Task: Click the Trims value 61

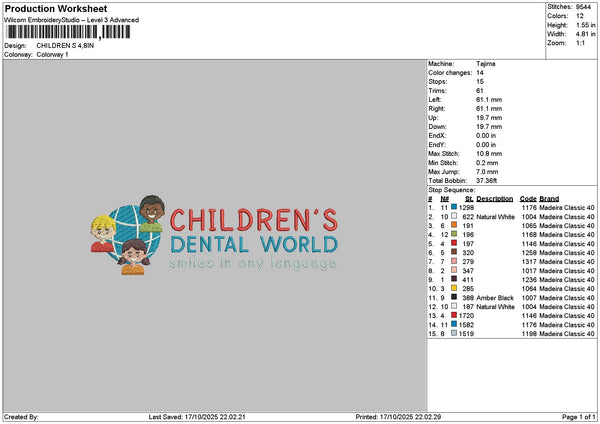Action: point(480,91)
